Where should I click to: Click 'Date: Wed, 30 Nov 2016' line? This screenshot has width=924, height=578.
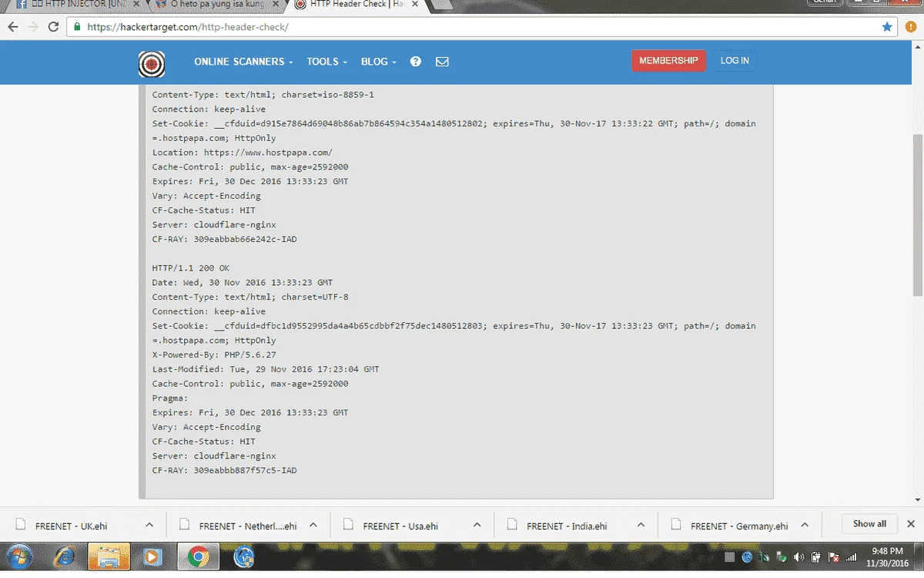[x=243, y=283]
